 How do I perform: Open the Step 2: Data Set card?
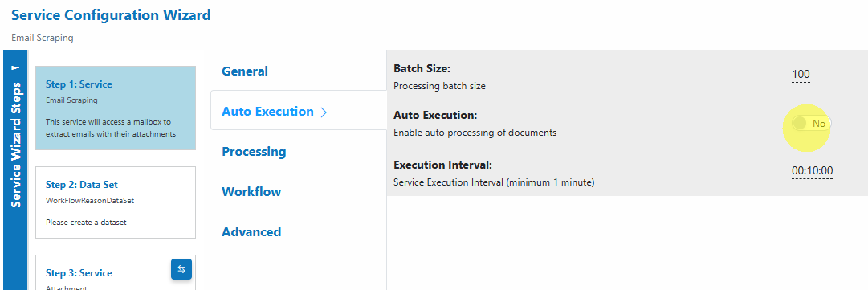click(116, 202)
